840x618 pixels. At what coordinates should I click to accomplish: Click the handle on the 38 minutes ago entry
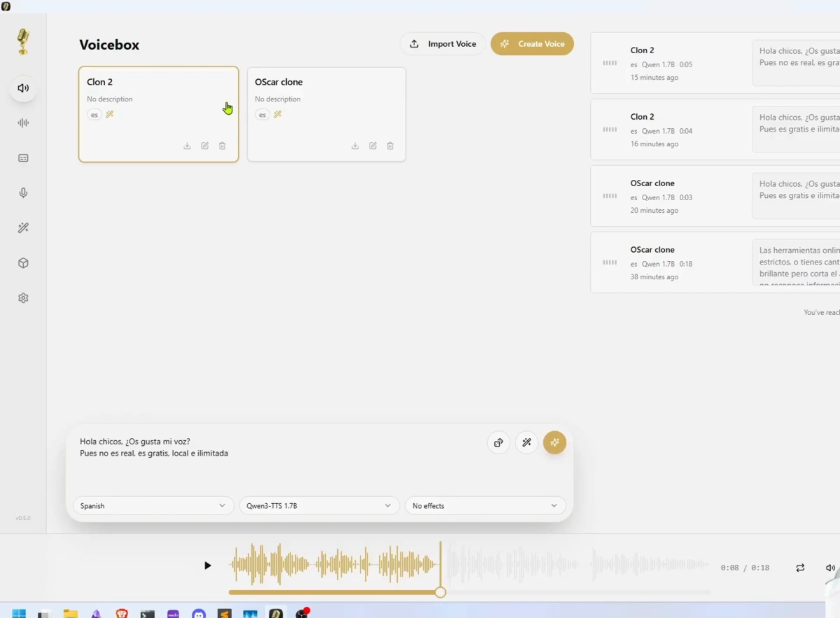point(610,262)
